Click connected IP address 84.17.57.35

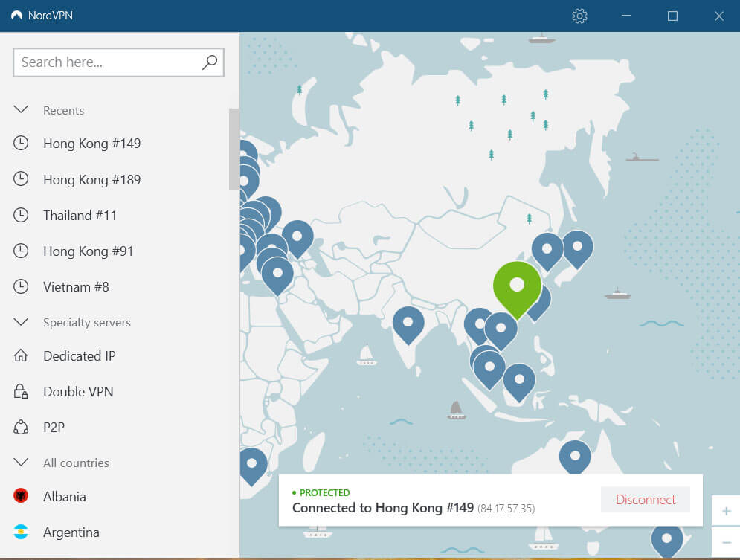[x=506, y=509]
